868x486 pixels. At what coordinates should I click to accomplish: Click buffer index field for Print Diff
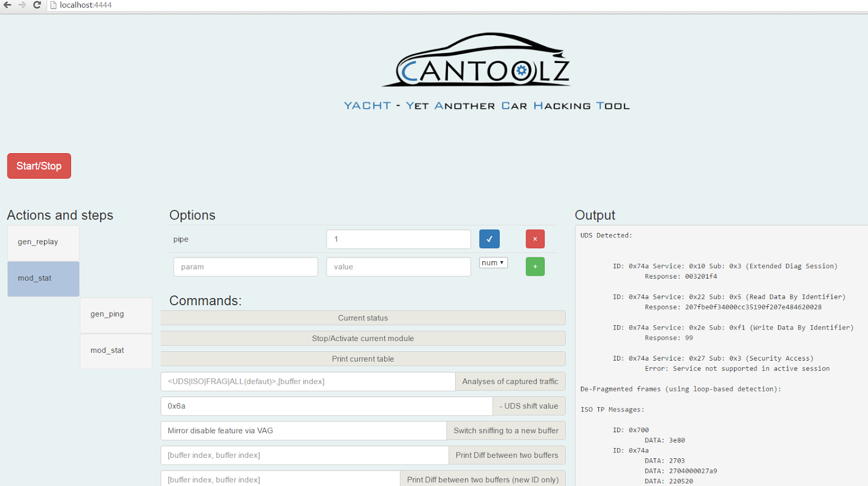click(305, 456)
